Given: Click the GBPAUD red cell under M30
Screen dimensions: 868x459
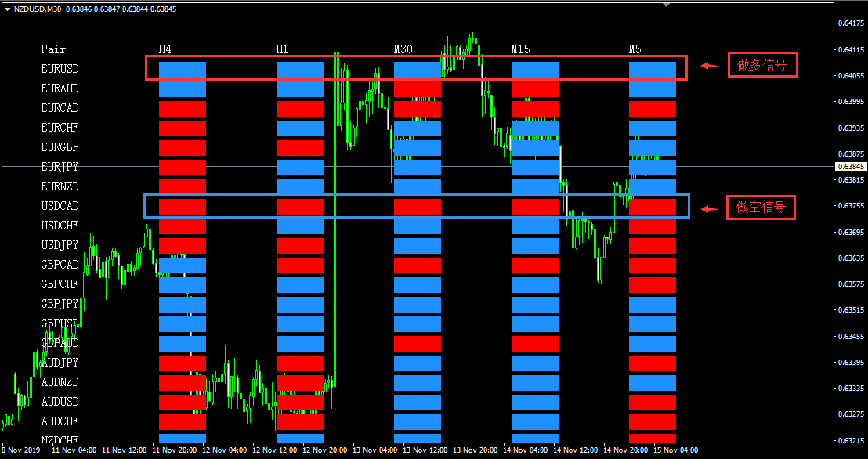Looking at the screenshot, I should click(418, 344).
